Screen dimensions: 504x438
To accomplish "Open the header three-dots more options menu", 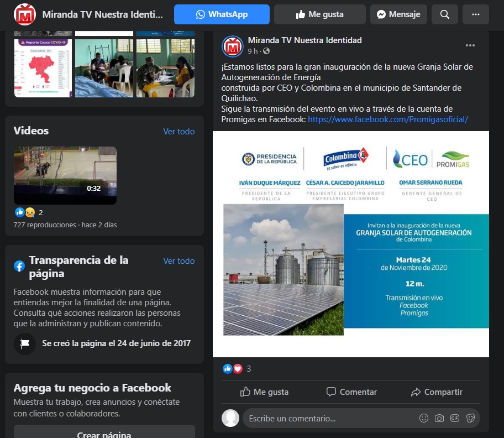I will pos(476,14).
